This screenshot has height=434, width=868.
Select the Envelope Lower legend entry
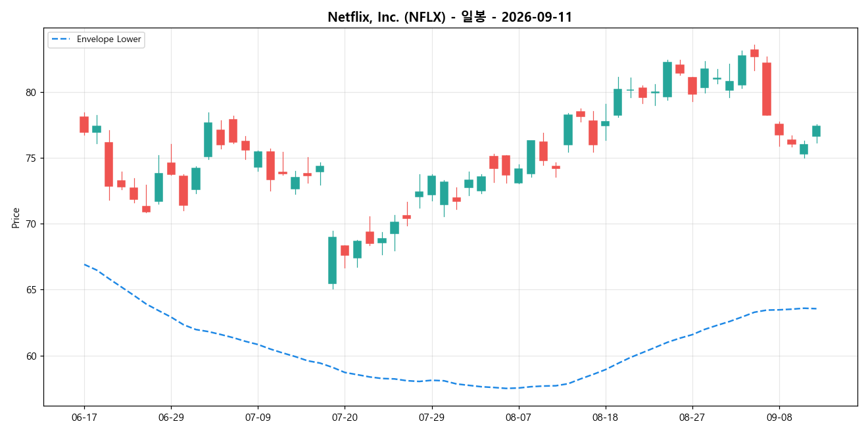coord(96,39)
